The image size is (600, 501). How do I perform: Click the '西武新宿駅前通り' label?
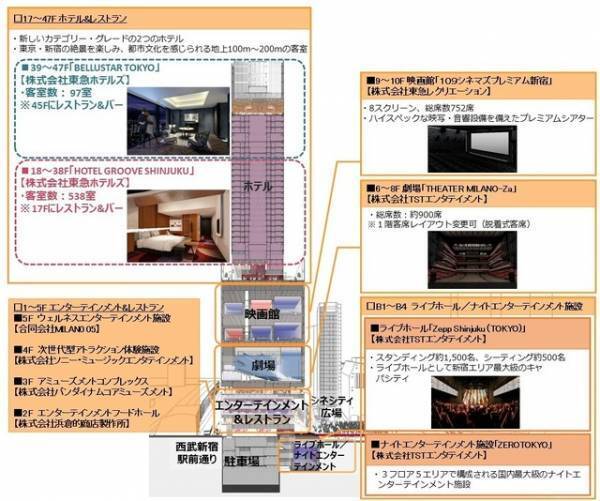(x=197, y=453)
